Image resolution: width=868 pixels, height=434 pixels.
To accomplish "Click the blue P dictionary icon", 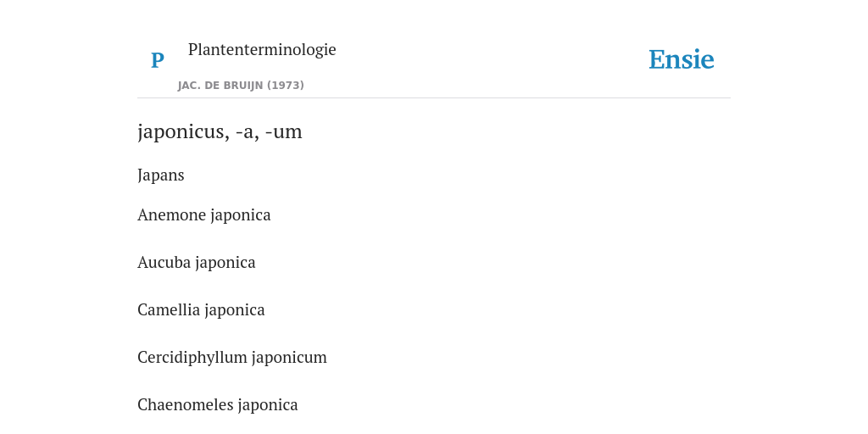I will coord(157,60).
